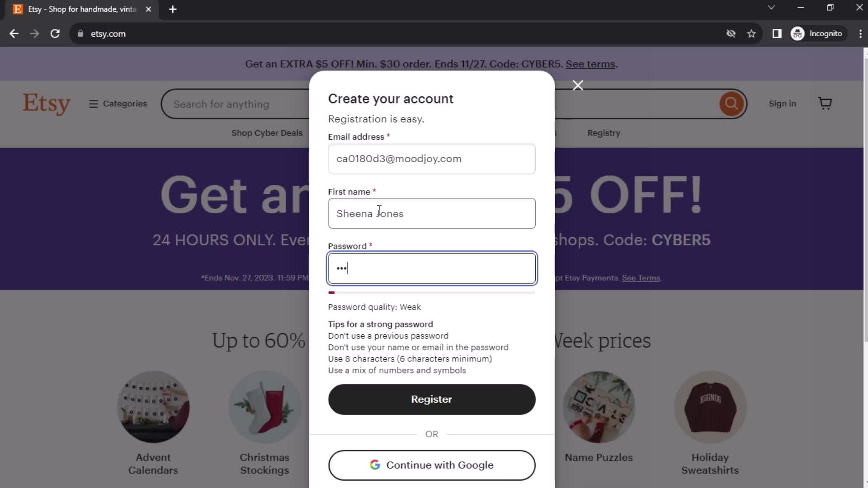Click the shopping cart icon
Viewport: 868px width, 488px height.
(826, 103)
